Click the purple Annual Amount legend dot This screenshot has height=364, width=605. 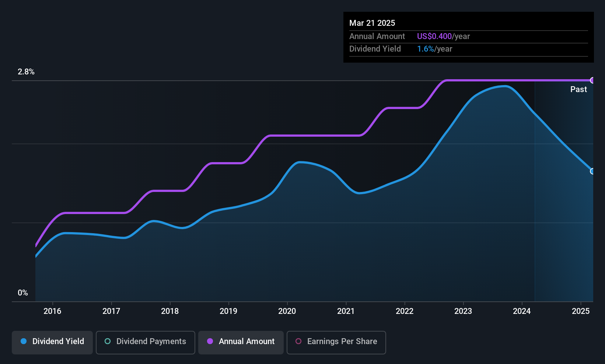pyautogui.click(x=210, y=341)
